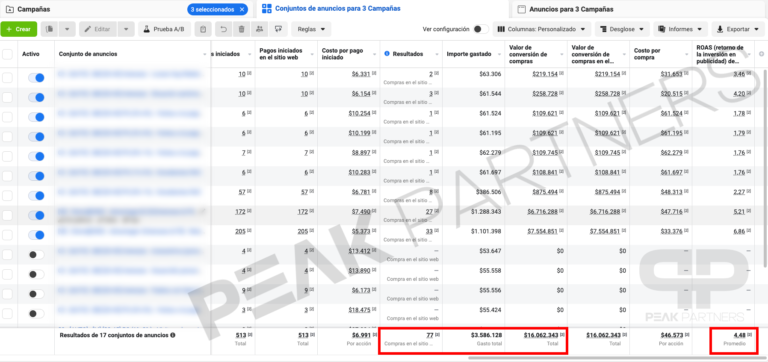
Task: Open the Prueba A/B flask tool
Action: pyautogui.click(x=164, y=29)
